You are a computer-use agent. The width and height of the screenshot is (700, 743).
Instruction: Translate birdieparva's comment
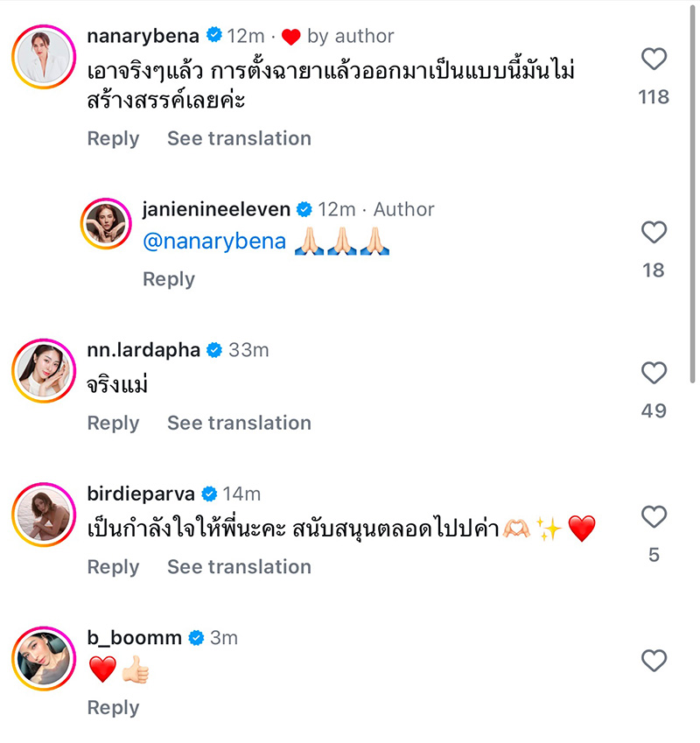click(239, 567)
